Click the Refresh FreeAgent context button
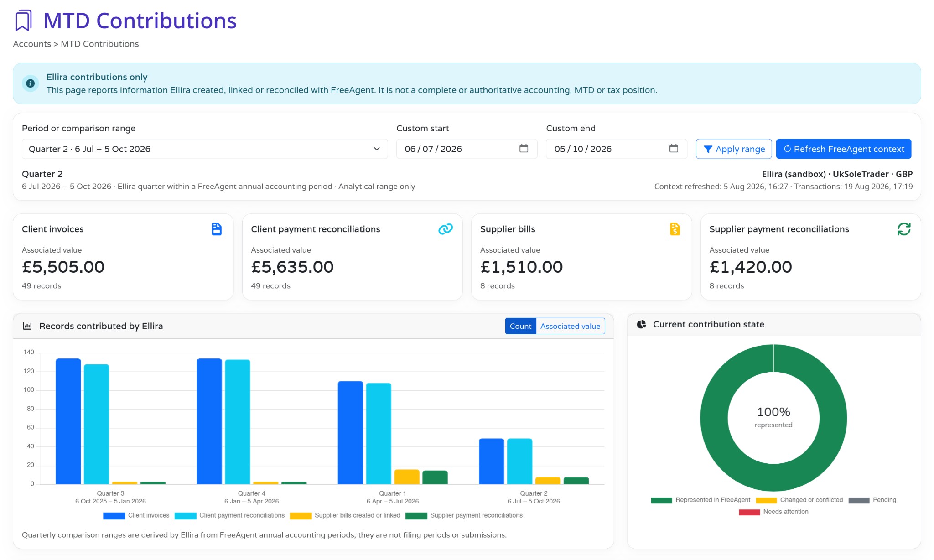Screen dimensions: 934x560 (844, 149)
